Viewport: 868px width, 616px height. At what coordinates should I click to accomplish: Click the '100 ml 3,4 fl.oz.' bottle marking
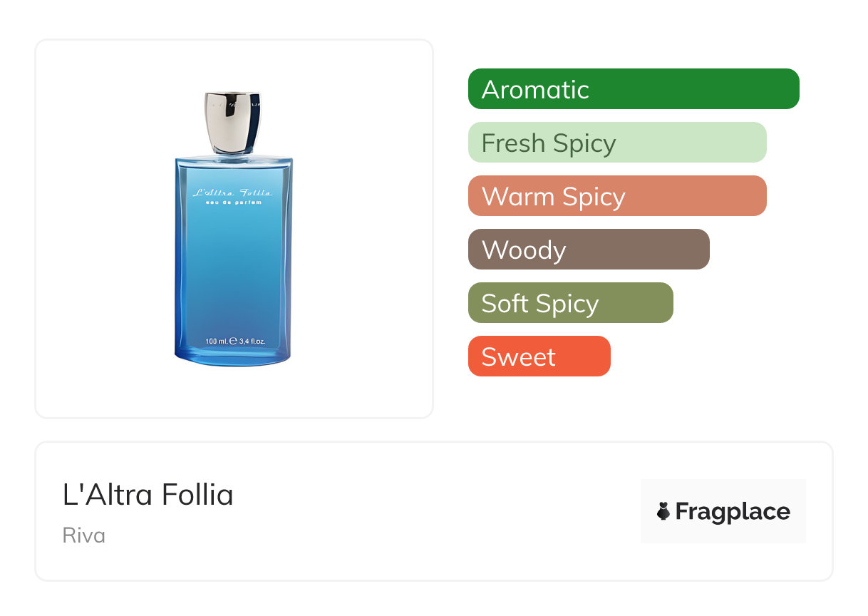click(x=235, y=342)
